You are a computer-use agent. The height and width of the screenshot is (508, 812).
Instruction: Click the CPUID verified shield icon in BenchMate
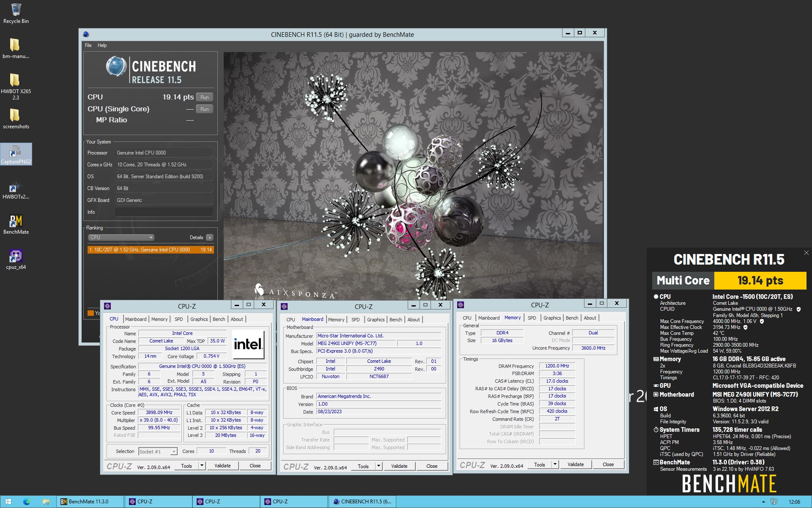pos(798,309)
